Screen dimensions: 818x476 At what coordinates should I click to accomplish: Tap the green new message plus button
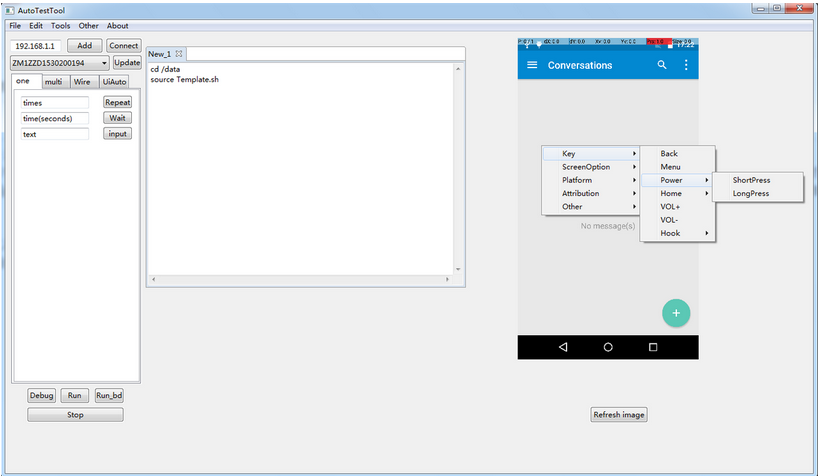tap(676, 313)
